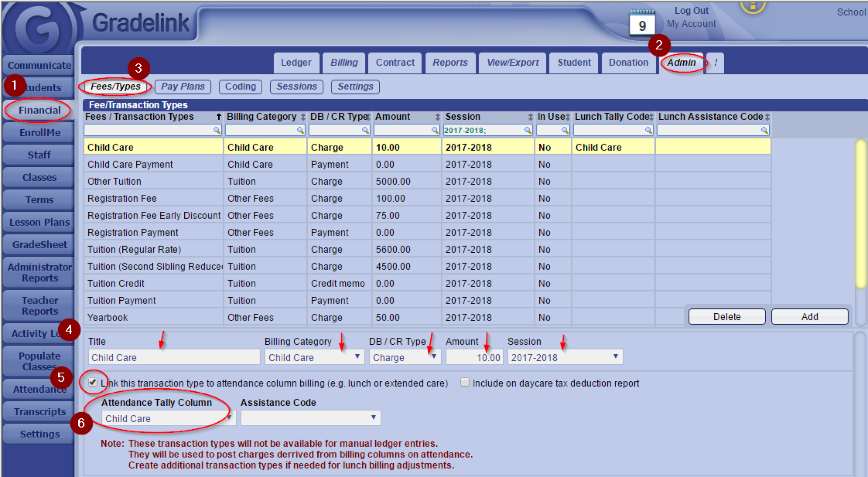Open Financial in sidebar
The height and width of the screenshot is (477, 868).
click(39, 110)
